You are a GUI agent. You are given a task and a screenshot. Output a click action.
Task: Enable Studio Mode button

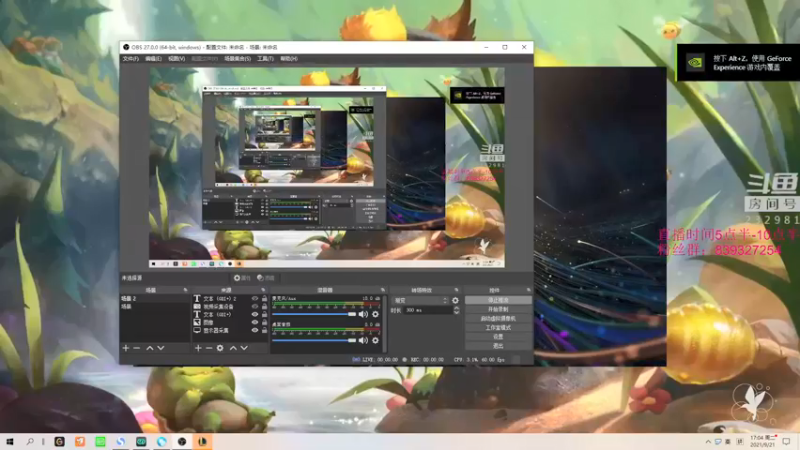click(498, 328)
